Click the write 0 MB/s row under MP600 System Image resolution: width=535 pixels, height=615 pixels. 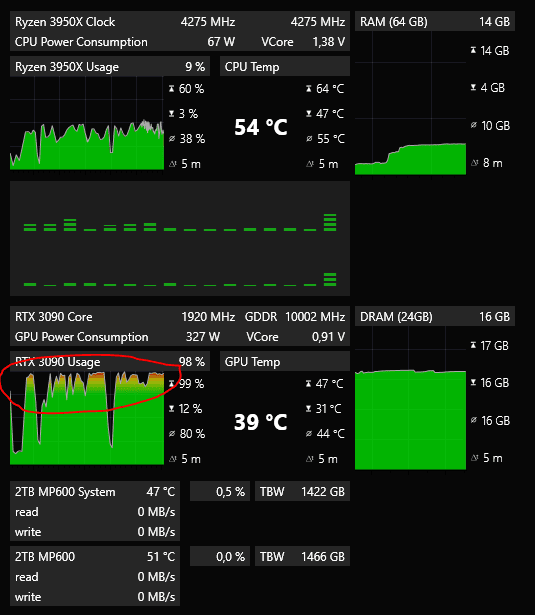(x=95, y=532)
